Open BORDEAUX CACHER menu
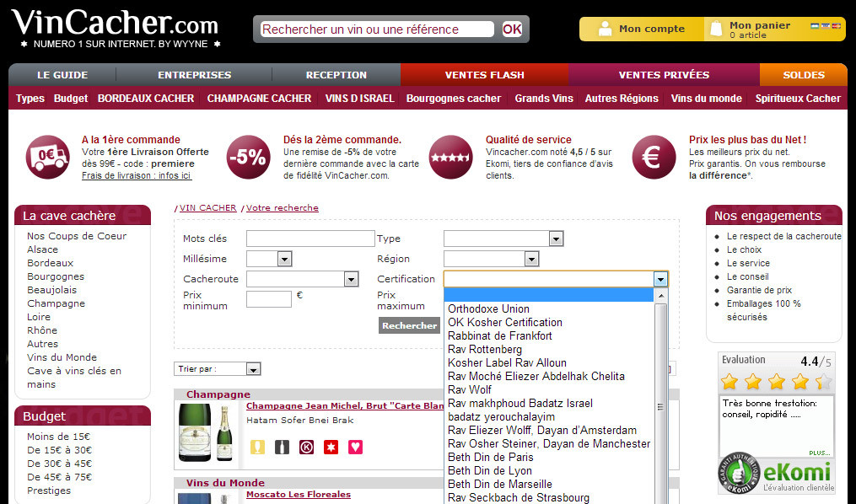The height and width of the screenshot is (504, 856). tap(146, 98)
